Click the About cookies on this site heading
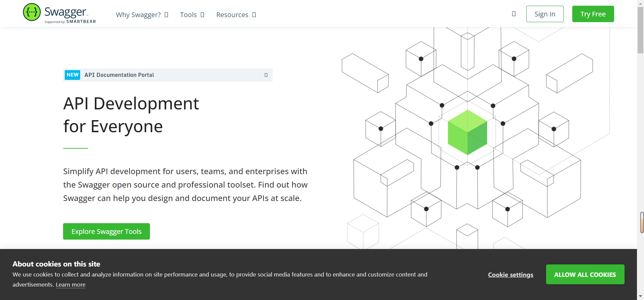Image resolution: width=644 pixels, height=300 pixels. [x=56, y=264]
